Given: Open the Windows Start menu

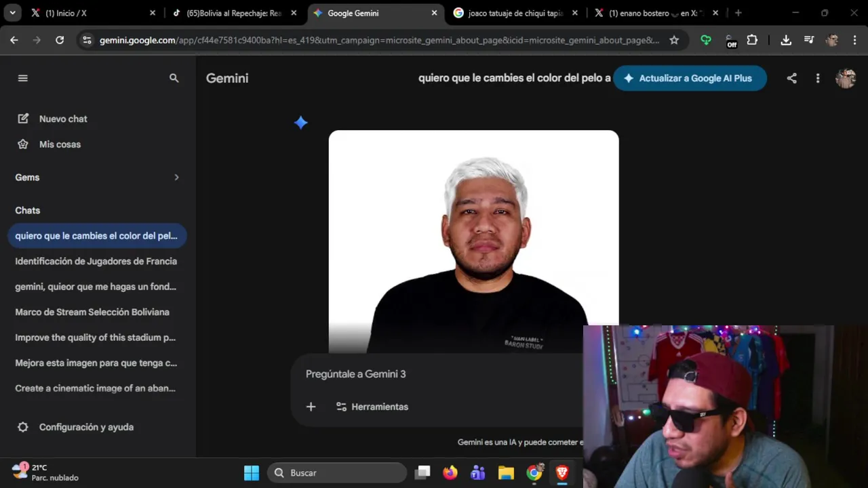Looking at the screenshot, I should (x=252, y=472).
